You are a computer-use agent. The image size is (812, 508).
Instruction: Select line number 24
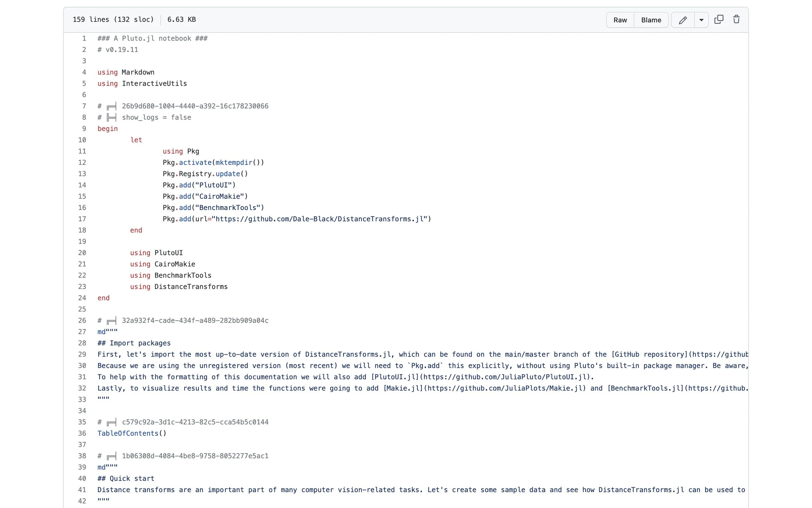[82, 298]
